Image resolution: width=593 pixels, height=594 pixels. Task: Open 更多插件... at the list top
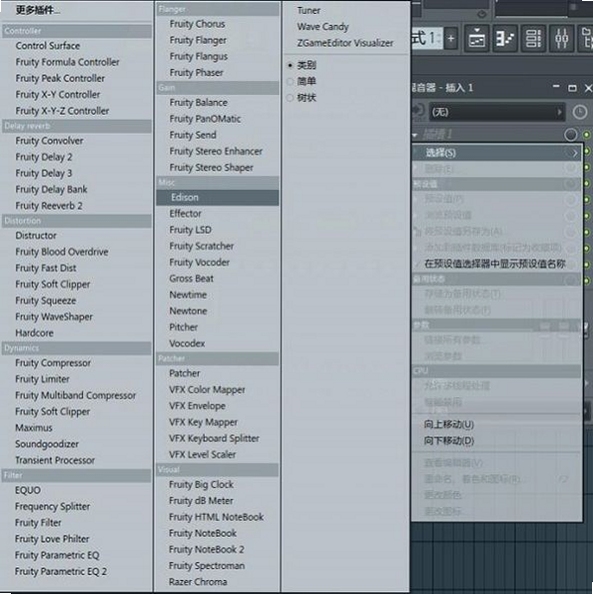point(38,10)
